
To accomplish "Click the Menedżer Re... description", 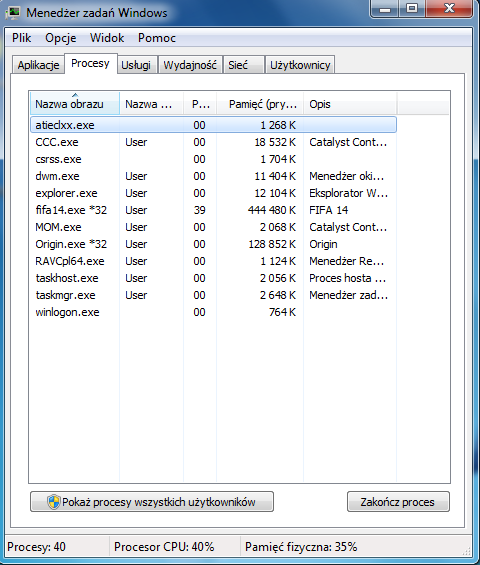I will pyautogui.click(x=347, y=261).
